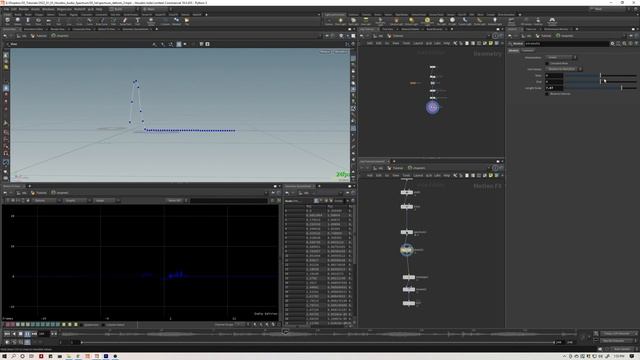This screenshot has height=360, width=640.
Task: Open the Layout menu in upper network editor
Action: (x=418, y=43)
